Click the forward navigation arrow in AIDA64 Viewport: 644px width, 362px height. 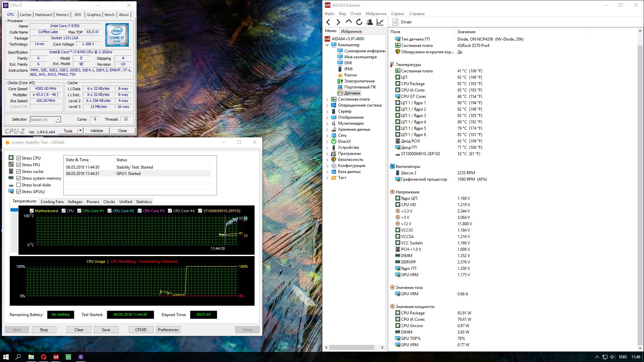click(x=338, y=22)
